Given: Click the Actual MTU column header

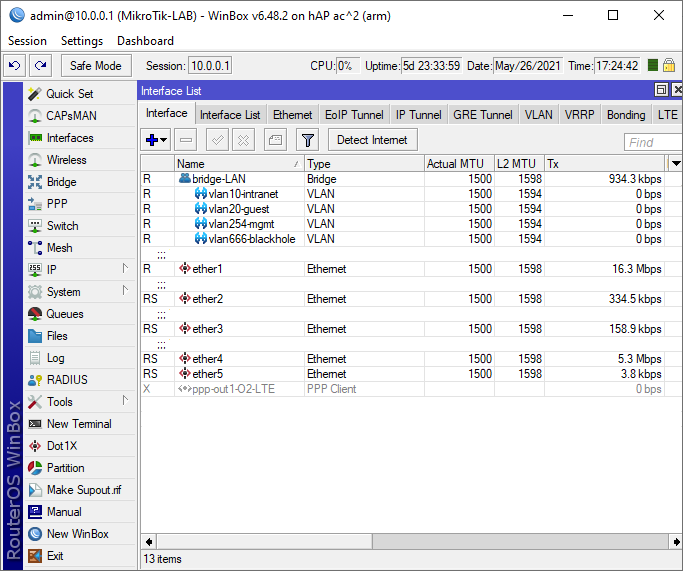Looking at the screenshot, I should [x=459, y=164].
